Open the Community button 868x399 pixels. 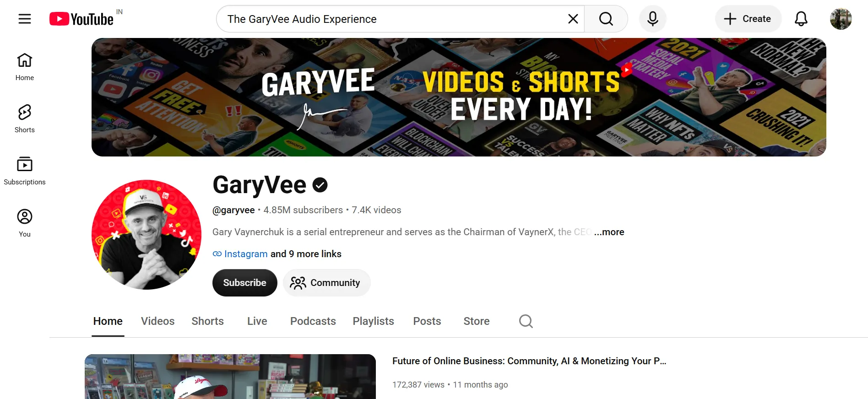click(326, 283)
